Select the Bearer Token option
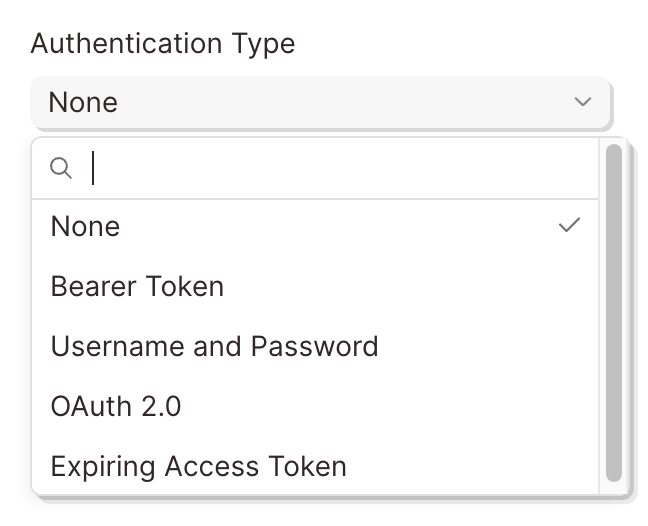The width and height of the screenshot is (648, 526). [x=137, y=287]
